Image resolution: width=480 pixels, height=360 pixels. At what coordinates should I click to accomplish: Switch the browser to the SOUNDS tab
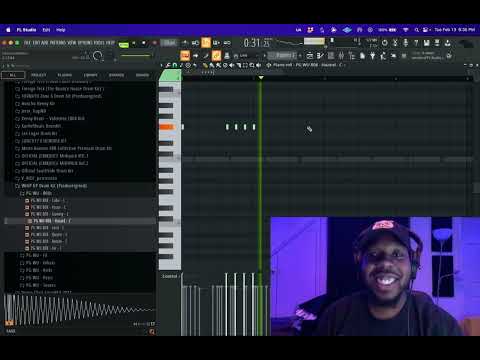pyautogui.click(x=142, y=75)
